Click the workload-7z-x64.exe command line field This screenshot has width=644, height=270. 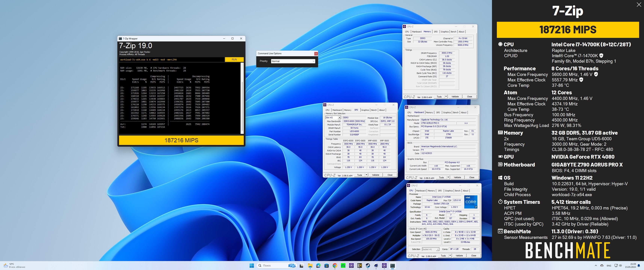click(x=172, y=60)
